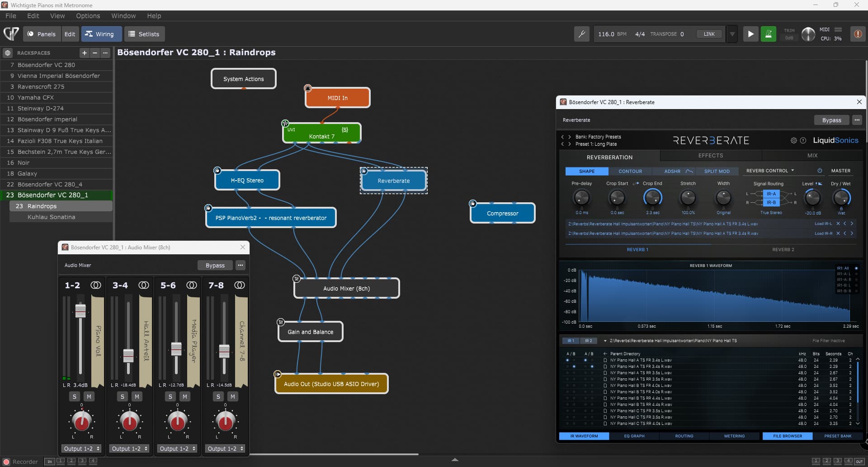Toggle the LINK tempo button
Screen dimensions: 868x467
click(709, 34)
